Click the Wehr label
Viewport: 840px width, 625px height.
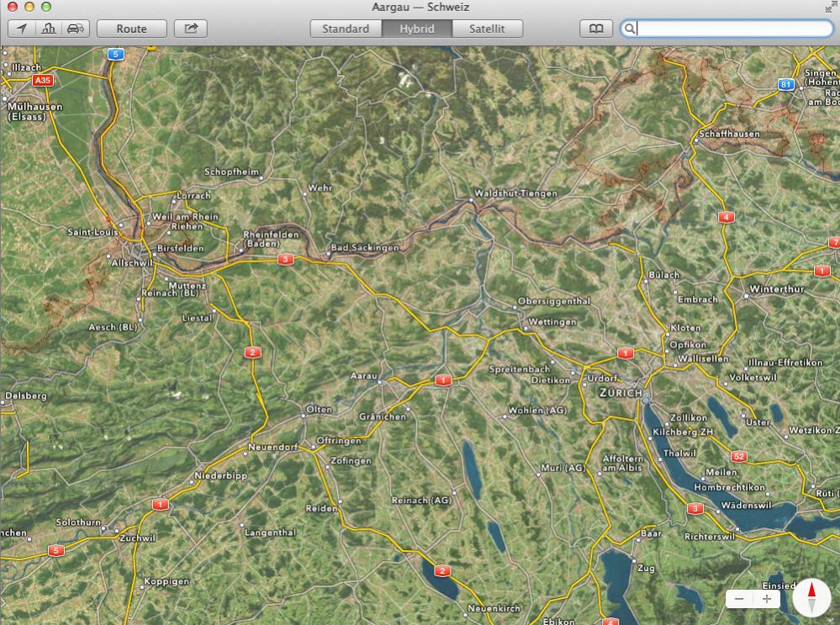tap(320, 188)
